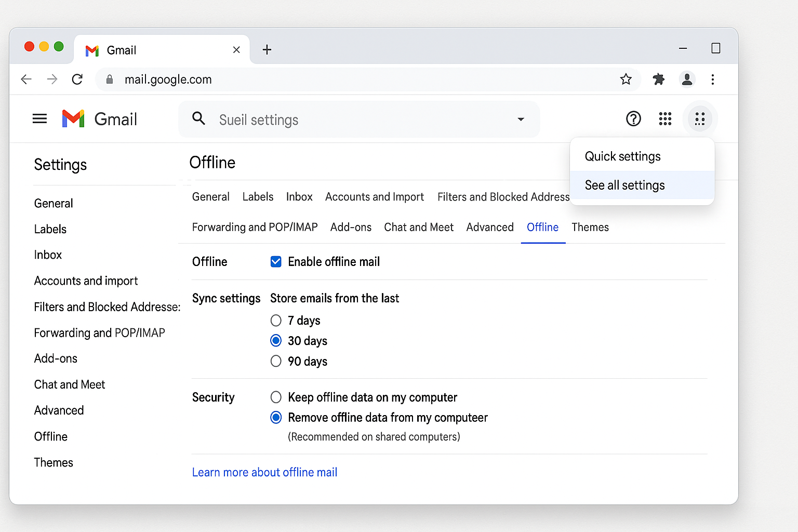Screen dimensions: 798x532
Task: Switch to Chat and Meet tab
Action: point(419,227)
